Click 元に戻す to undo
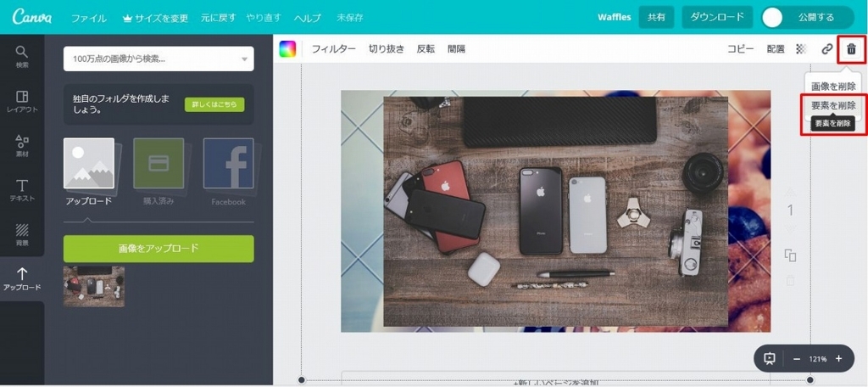Image resolution: width=868 pixels, height=387 pixels. click(x=218, y=18)
